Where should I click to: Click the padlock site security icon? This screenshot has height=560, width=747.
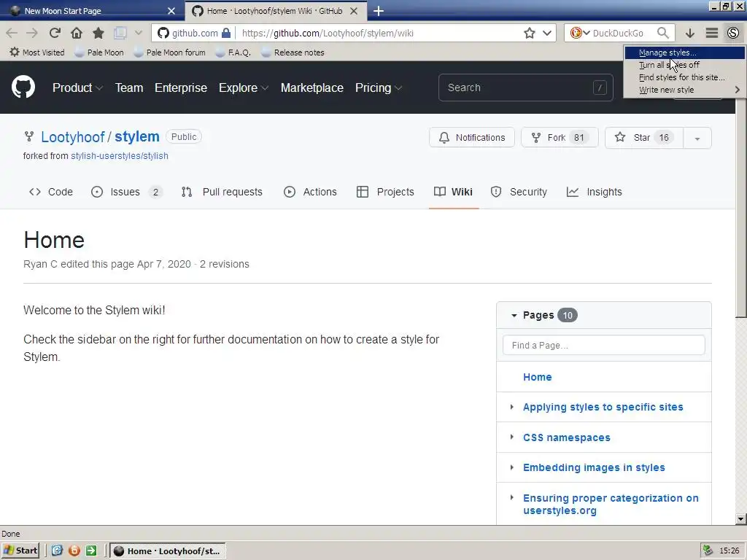[226, 33]
